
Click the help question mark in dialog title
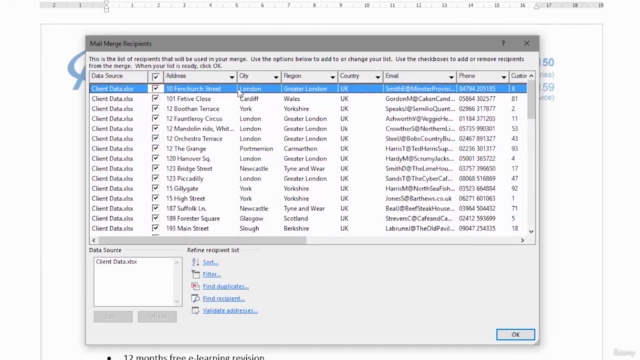coord(503,43)
